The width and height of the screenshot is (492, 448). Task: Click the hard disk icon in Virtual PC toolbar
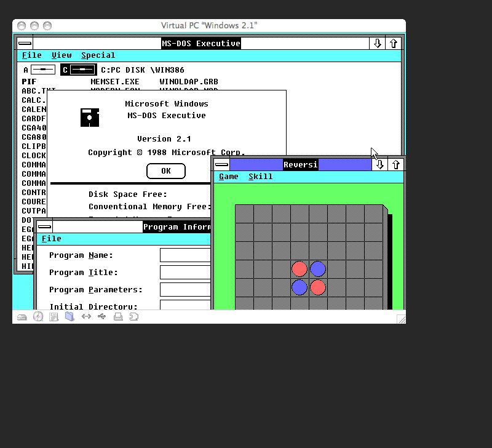(22, 317)
